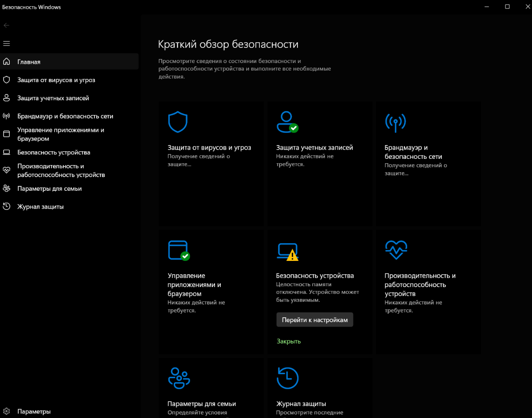Click the Краткий обзор безопасности heading

pos(228,44)
